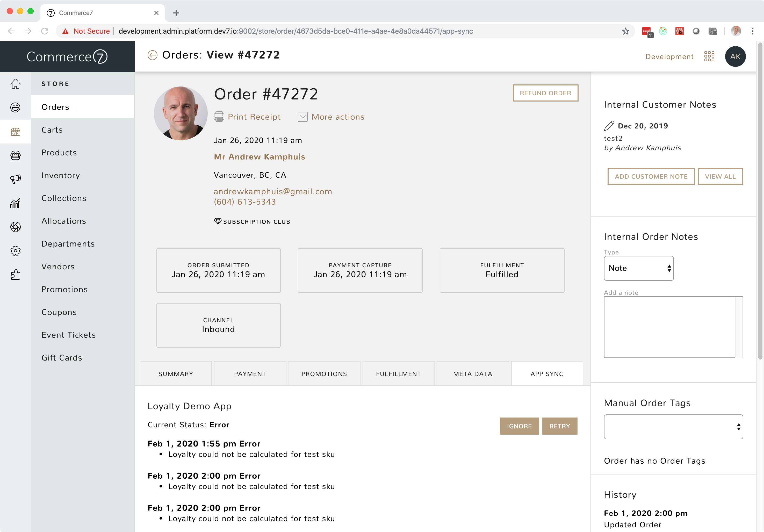Click the customer profile photo
The width and height of the screenshot is (764, 532).
point(181,113)
